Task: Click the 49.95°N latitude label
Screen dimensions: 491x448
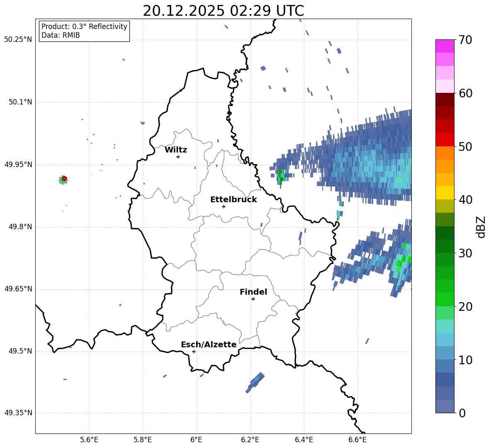Action: point(18,165)
